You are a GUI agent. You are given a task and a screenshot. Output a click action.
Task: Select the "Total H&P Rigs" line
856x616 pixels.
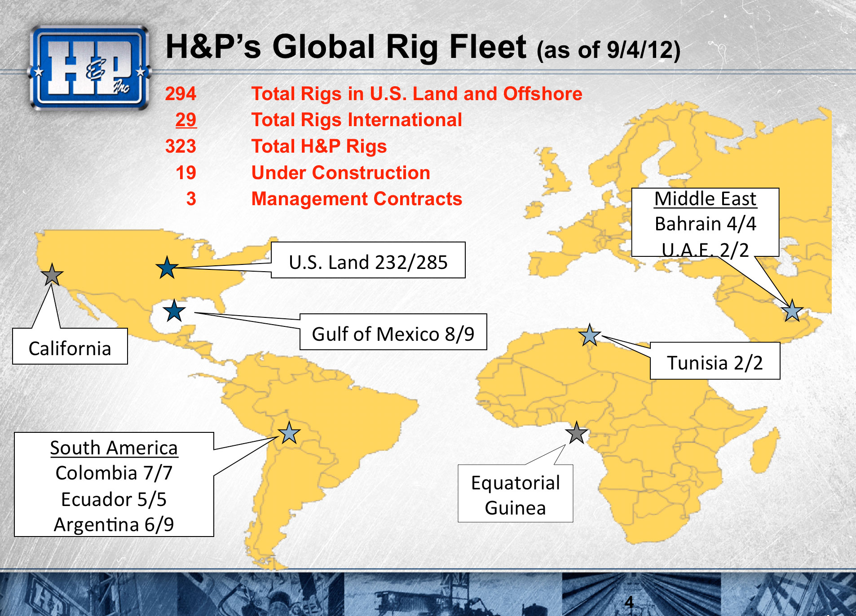coord(319,146)
